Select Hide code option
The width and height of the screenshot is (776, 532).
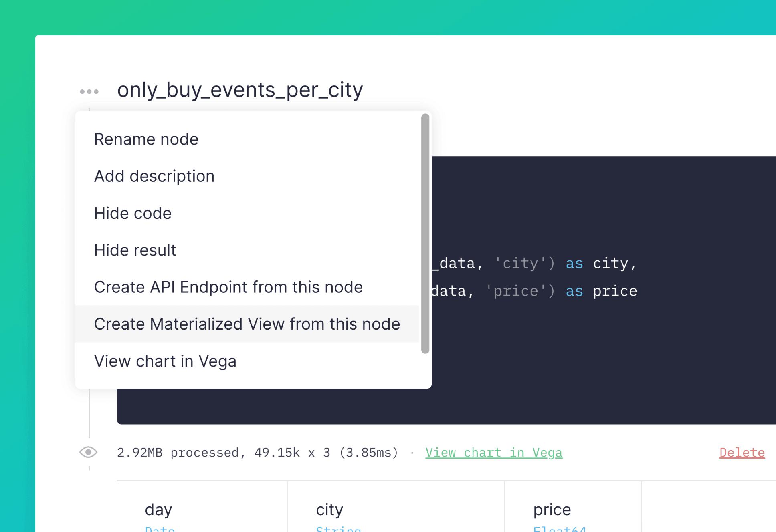click(133, 213)
